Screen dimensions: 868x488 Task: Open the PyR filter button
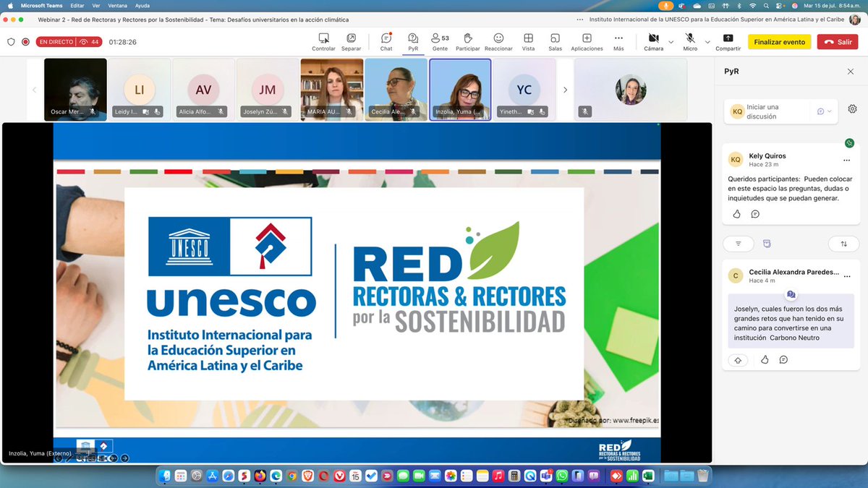click(738, 244)
